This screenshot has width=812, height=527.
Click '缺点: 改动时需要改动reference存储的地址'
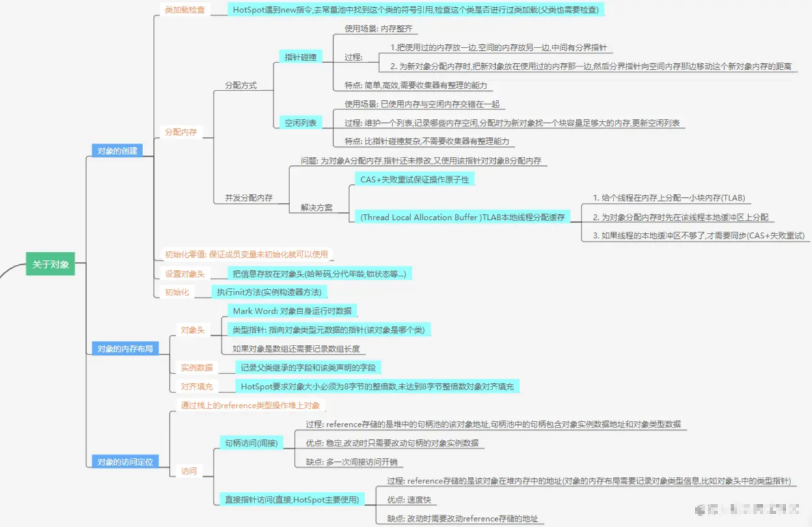pyautogui.click(x=462, y=519)
